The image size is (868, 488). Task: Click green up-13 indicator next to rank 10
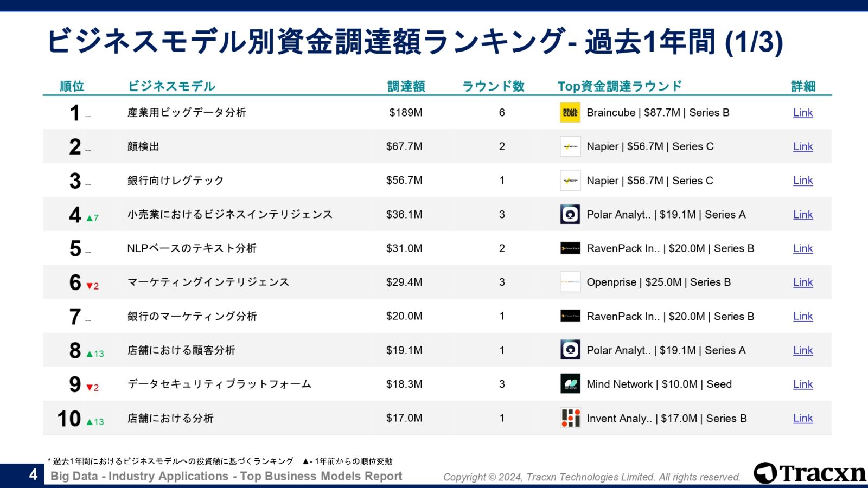(x=95, y=422)
